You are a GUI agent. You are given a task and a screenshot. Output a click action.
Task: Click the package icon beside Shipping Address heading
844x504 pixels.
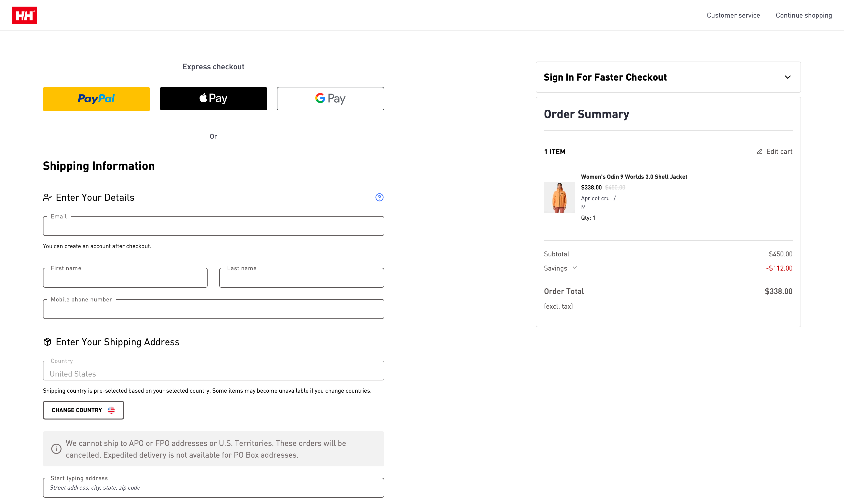(x=47, y=342)
